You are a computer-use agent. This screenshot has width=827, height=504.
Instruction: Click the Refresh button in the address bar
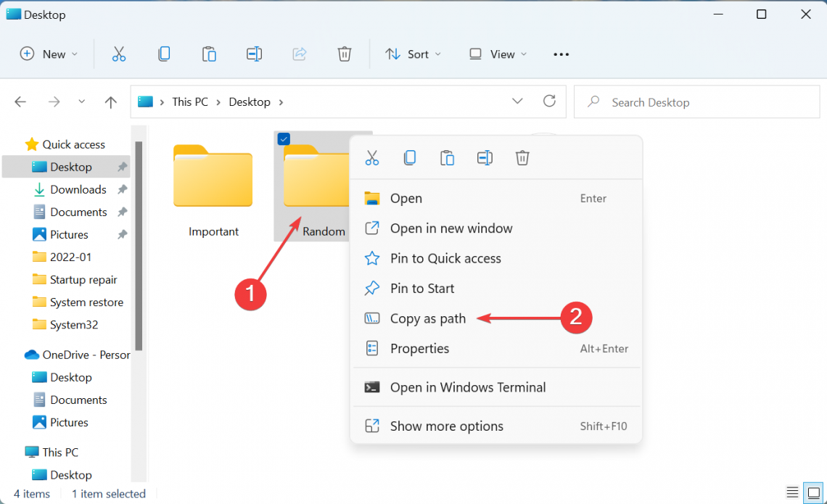pos(549,102)
